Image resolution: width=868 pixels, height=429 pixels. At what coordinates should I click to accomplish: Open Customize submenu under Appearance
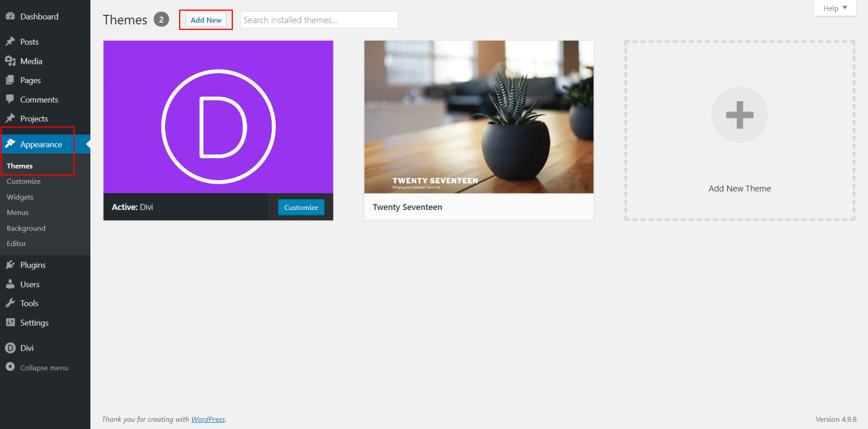tap(24, 181)
